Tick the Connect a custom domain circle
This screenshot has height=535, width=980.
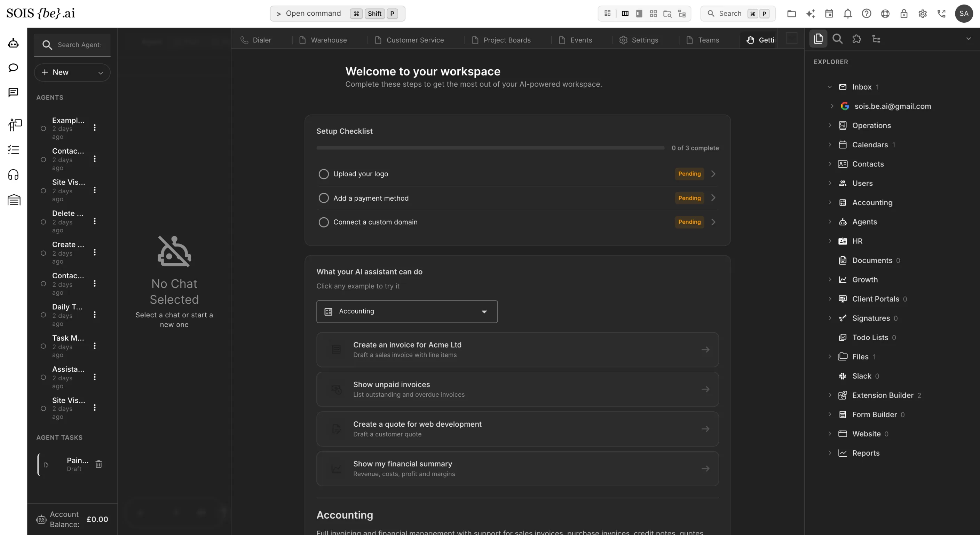coord(324,222)
